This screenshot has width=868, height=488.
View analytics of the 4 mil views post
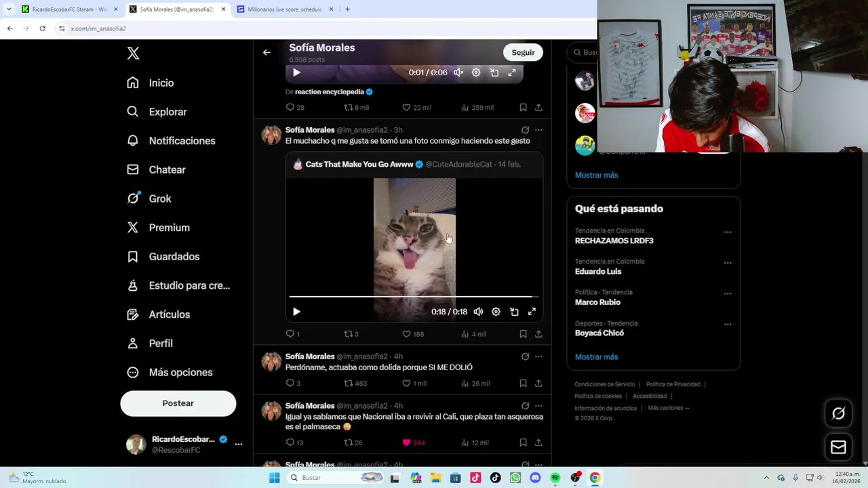point(474,334)
